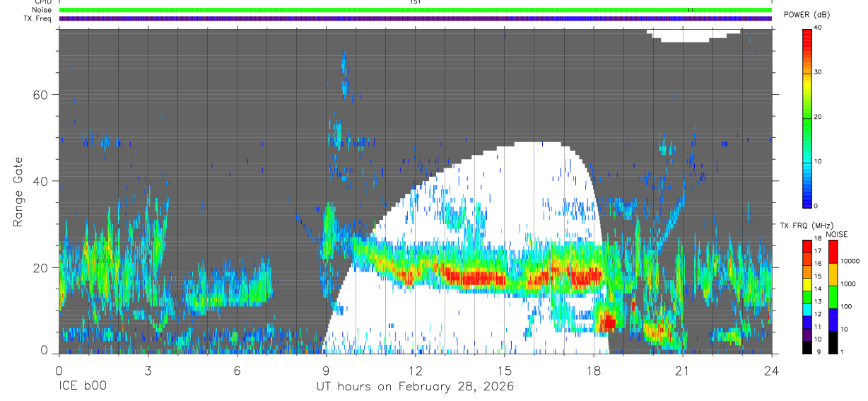Click the x-axis tick label '15'
Viewport: 868px width, 401px height.
(x=505, y=370)
